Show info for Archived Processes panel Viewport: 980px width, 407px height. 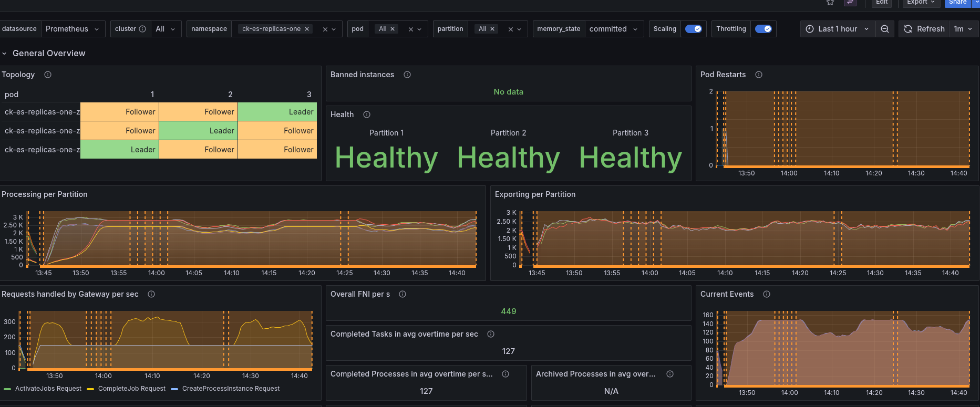coord(670,374)
